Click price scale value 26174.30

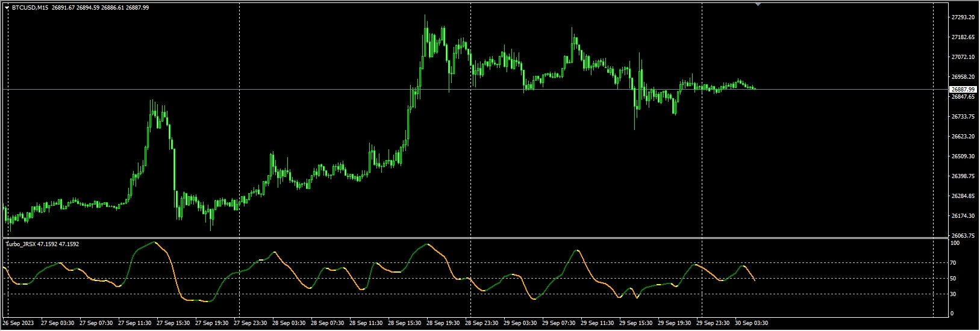963,216
